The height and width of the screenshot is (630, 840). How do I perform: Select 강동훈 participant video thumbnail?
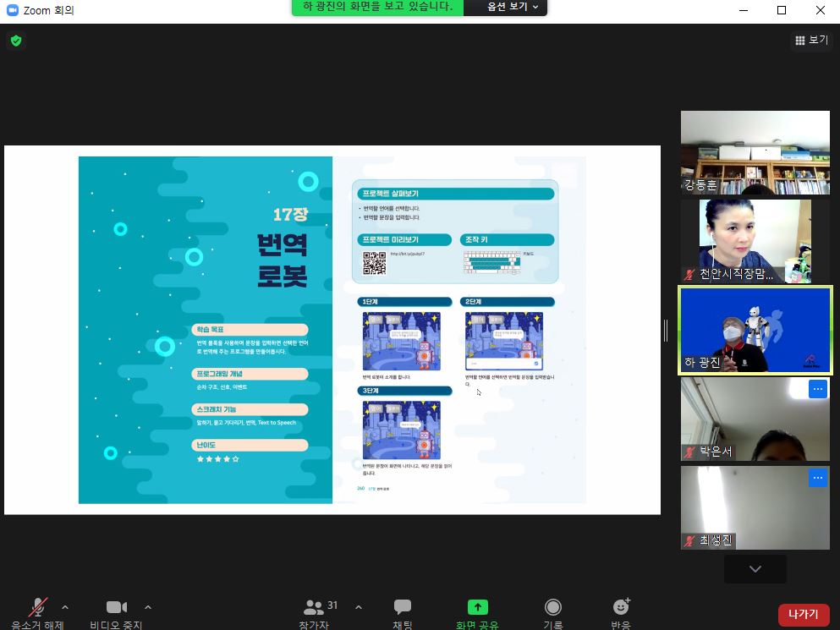pos(755,152)
